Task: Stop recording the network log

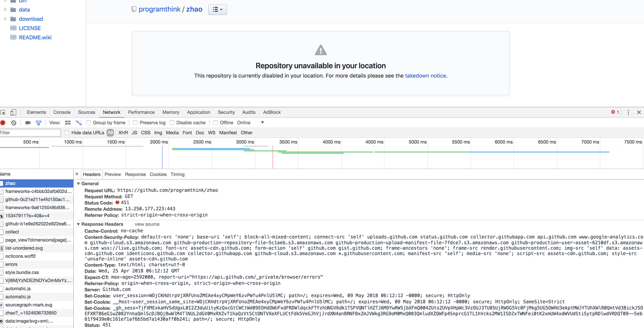Action: click(x=3, y=123)
